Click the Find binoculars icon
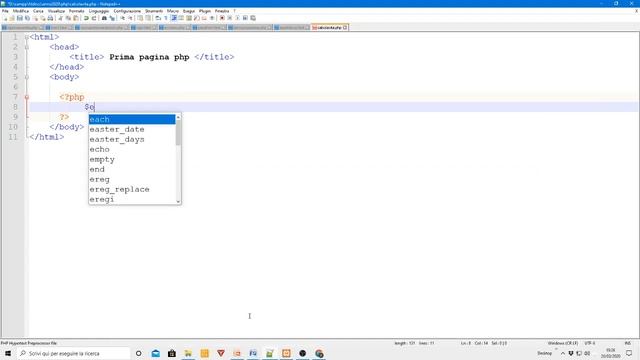Viewport: 640px width, 360px height. pyautogui.click(x=104, y=18)
